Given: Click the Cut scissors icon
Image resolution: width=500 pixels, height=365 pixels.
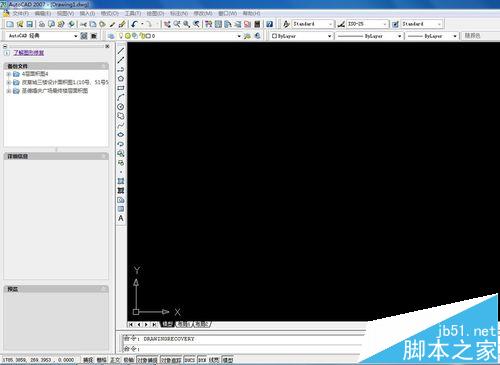Looking at the screenshot, I should click(x=83, y=24).
